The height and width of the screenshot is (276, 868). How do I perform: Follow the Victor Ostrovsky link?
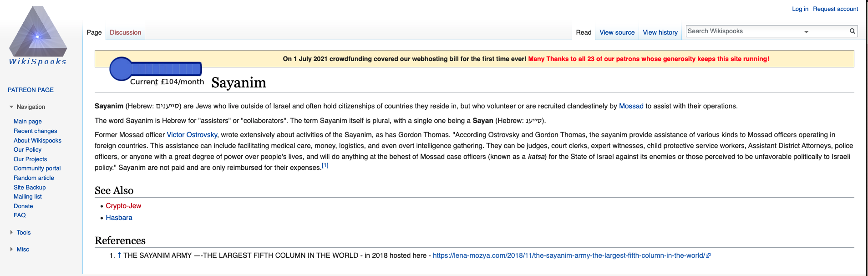coord(192,135)
